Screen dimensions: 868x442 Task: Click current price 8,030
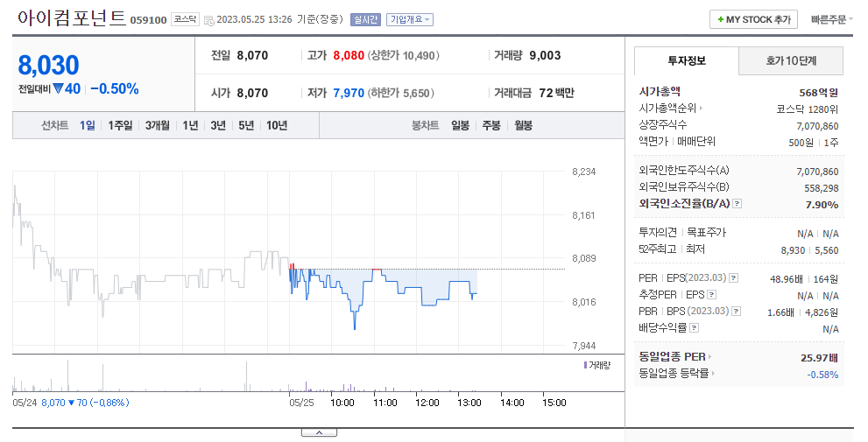[49, 66]
